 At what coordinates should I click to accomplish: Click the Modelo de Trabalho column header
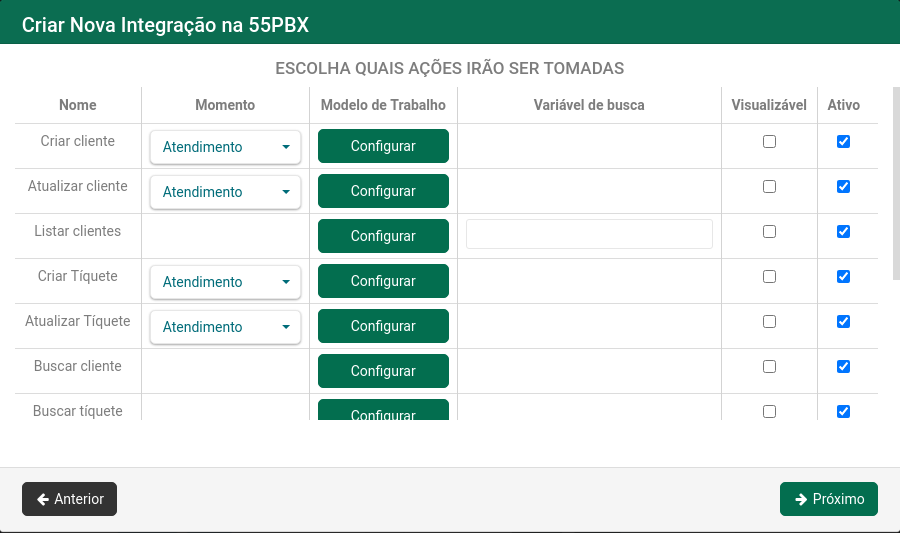tap(383, 105)
